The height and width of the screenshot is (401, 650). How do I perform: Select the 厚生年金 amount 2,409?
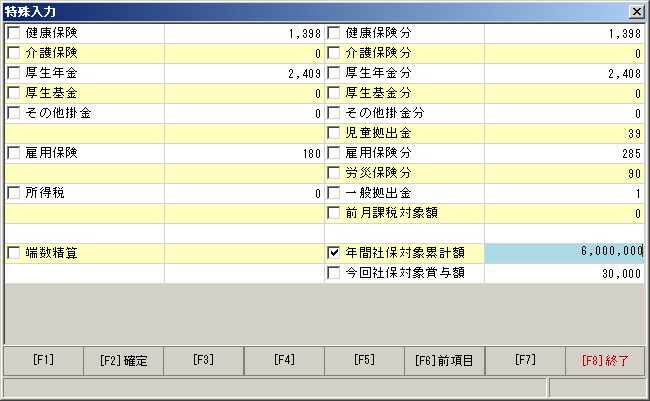pyautogui.click(x=244, y=73)
